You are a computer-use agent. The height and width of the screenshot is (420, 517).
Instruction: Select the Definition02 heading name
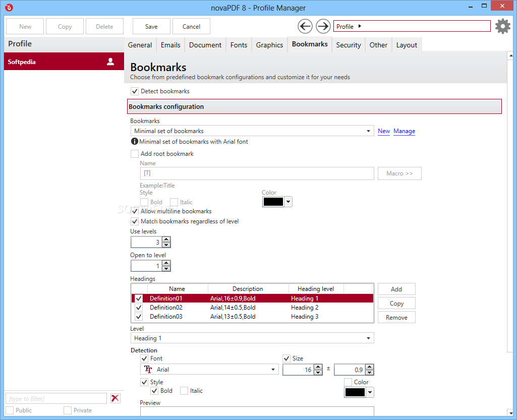tap(166, 308)
